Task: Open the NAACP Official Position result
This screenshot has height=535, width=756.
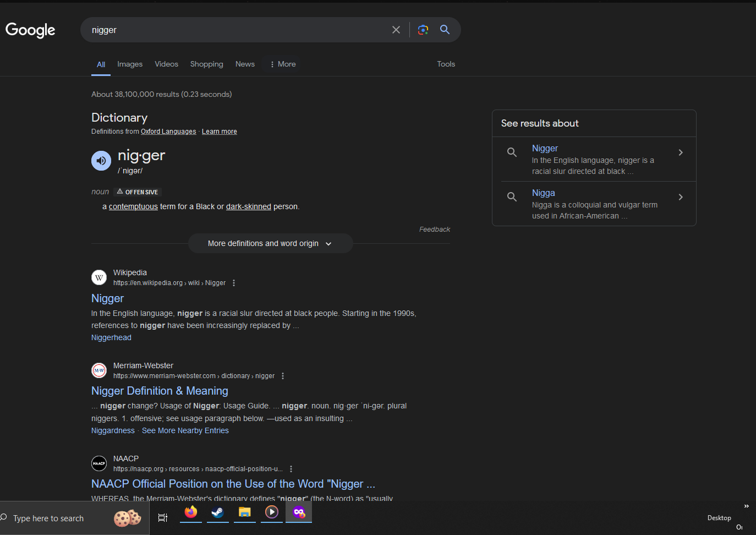Action: 233,484
